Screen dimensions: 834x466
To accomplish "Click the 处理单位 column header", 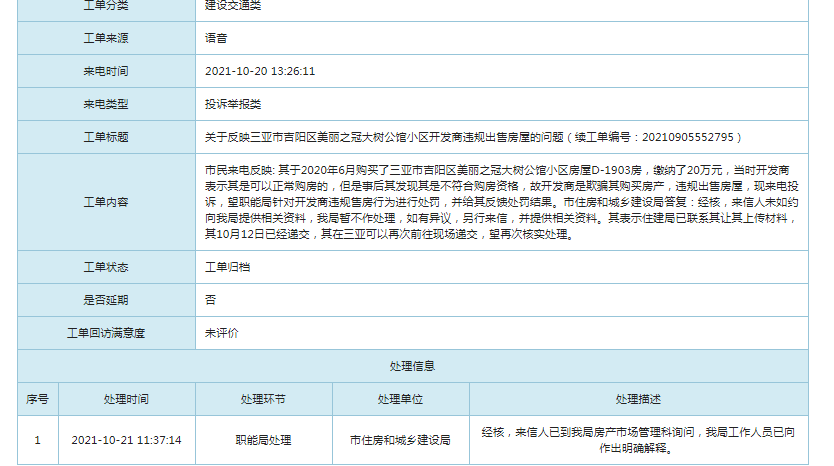I will click(x=400, y=399).
